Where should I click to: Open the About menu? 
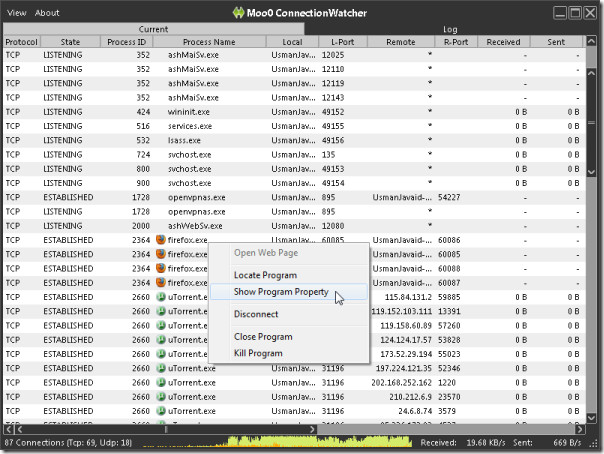[x=47, y=13]
